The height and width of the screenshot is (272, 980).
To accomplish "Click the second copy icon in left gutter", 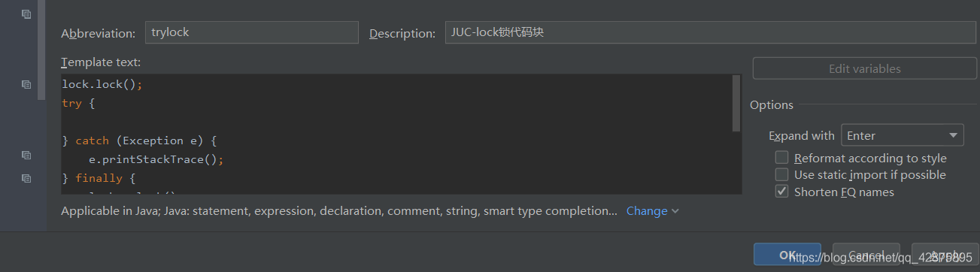I will (x=26, y=84).
